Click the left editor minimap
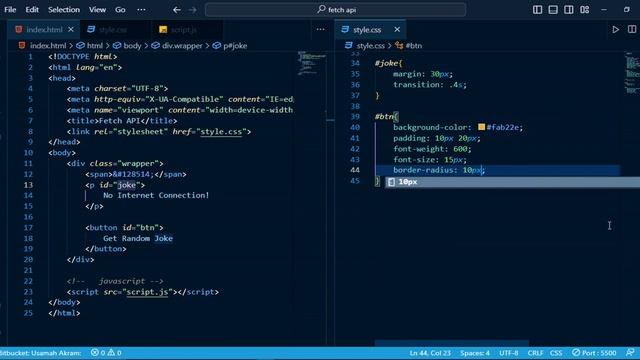 pos(311,63)
